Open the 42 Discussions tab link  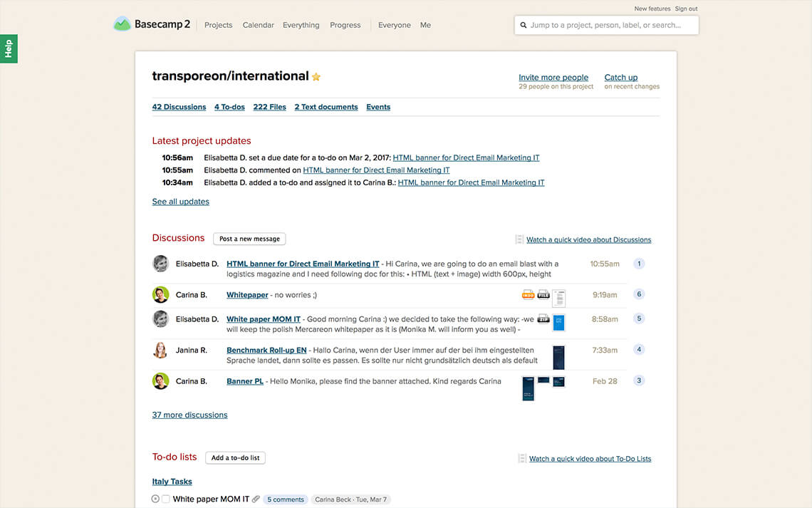pyautogui.click(x=179, y=107)
